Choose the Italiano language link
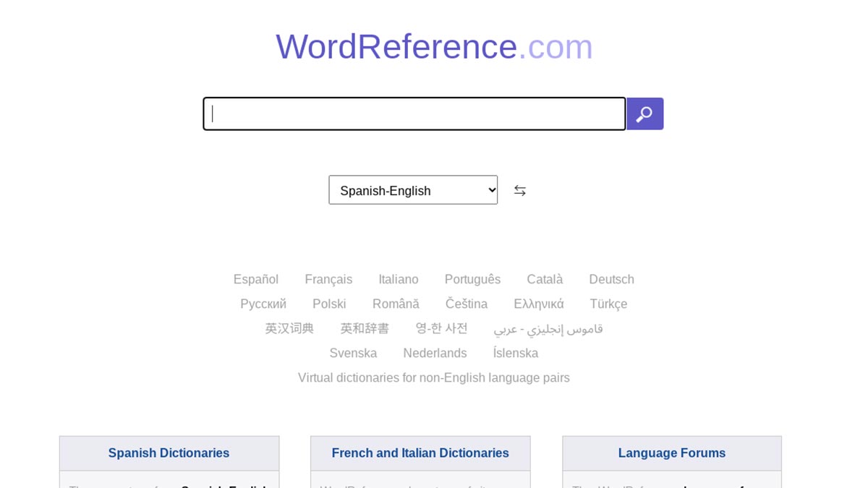Image resolution: width=868 pixels, height=488 pixels. 398,279
